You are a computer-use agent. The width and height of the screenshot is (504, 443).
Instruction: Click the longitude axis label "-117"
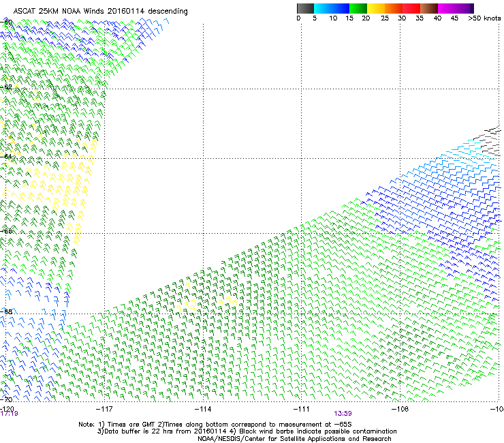pyautogui.click(x=104, y=409)
